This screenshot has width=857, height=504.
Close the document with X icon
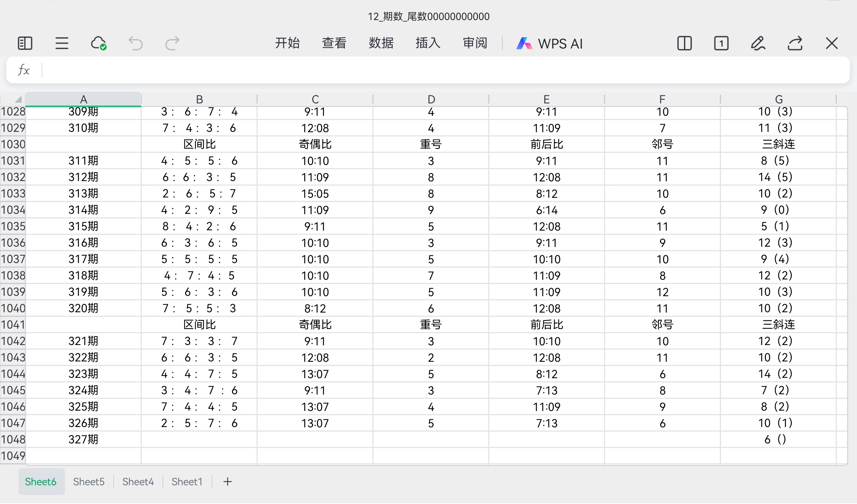click(x=832, y=44)
